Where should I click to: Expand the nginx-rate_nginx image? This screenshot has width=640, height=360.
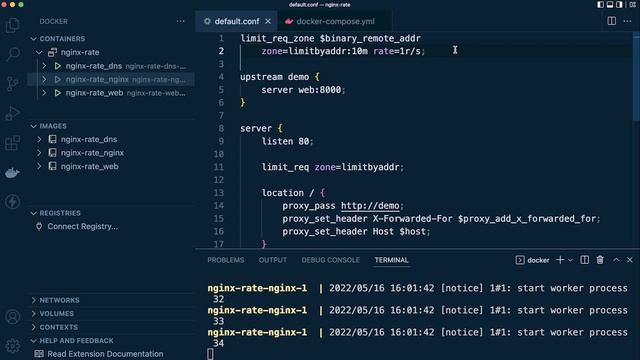pos(39,153)
